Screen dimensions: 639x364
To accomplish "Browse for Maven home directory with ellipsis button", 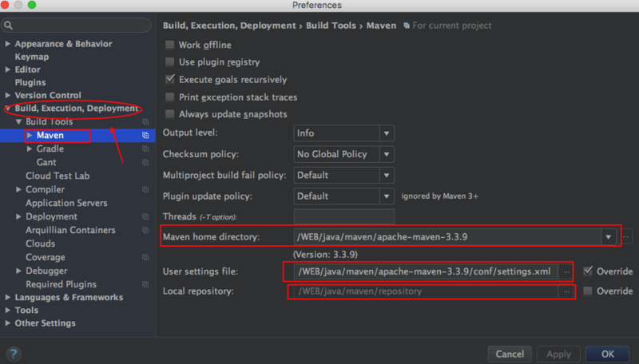I will click(625, 236).
